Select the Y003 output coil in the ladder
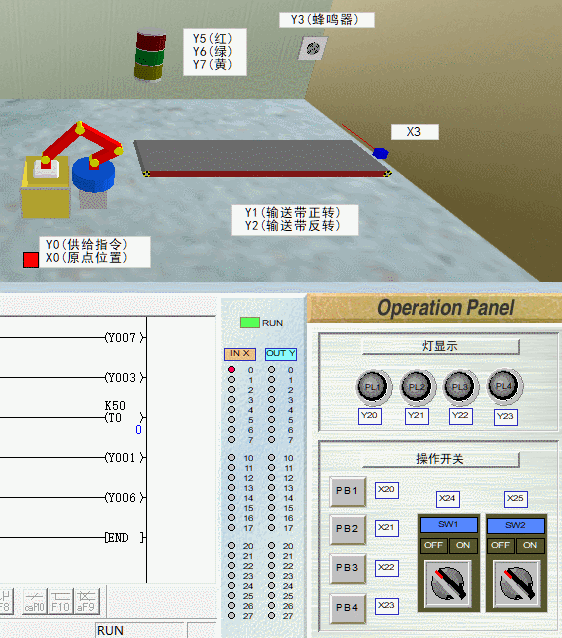 (125, 378)
